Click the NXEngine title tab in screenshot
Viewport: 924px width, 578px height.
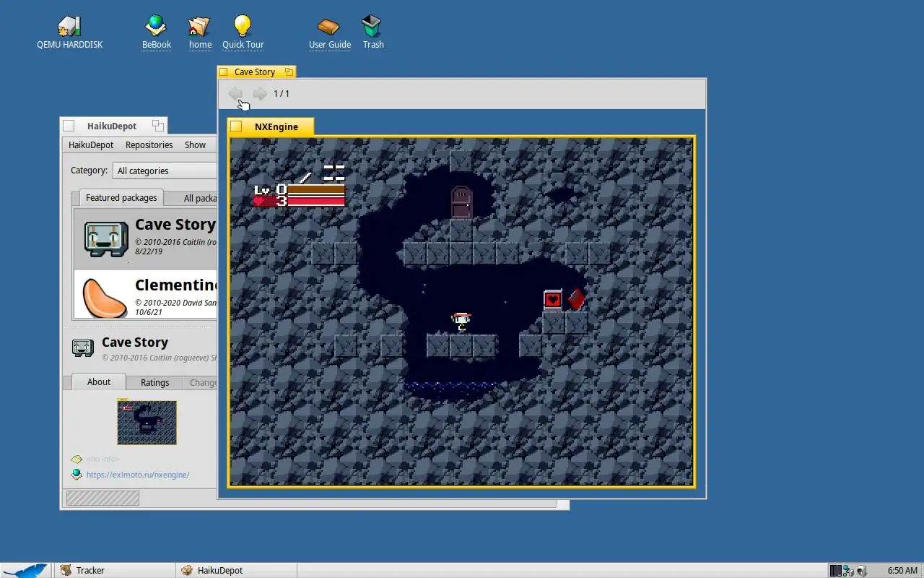271,126
